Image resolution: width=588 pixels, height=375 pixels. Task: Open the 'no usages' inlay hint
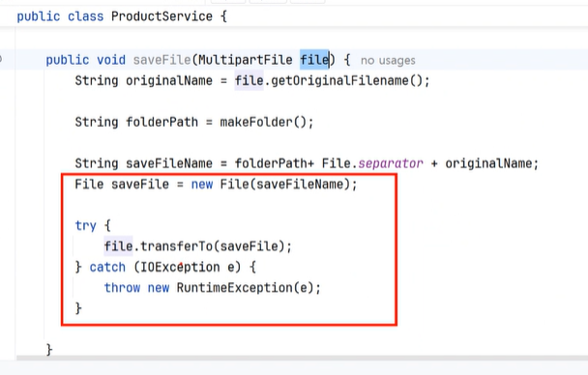tap(388, 60)
